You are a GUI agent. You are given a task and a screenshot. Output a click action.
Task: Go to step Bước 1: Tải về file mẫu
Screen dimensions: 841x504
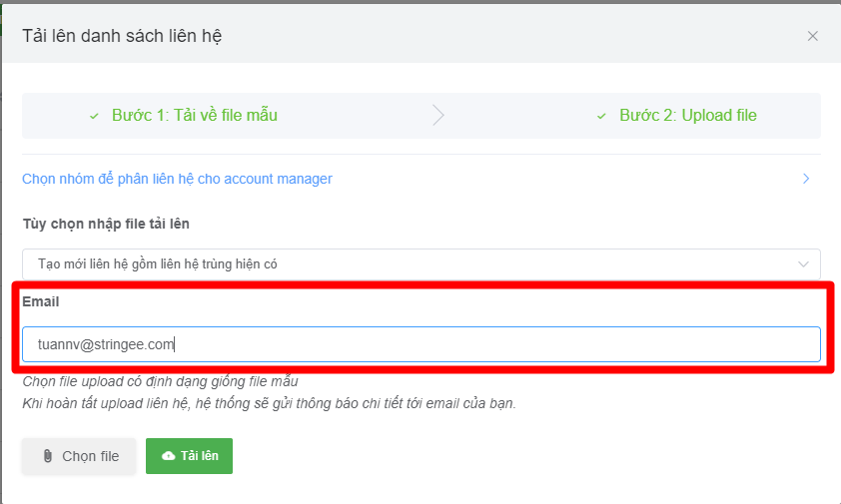click(x=196, y=116)
